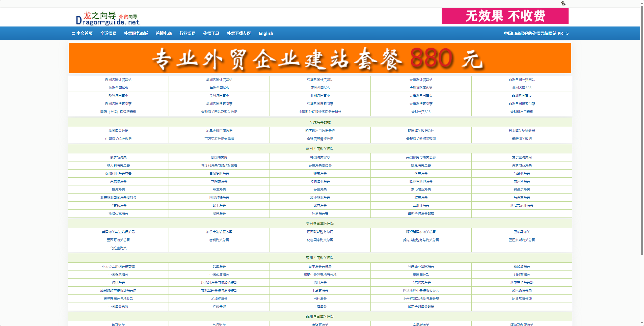Viewport: 644px width, 326px height.
Task: Click the small mascot icon at top right
Action: (x=563, y=4)
